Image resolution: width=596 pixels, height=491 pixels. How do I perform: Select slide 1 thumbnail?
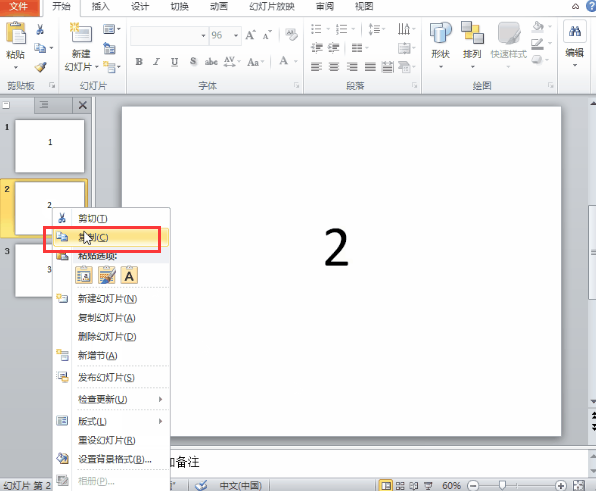[x=49, y=146]
